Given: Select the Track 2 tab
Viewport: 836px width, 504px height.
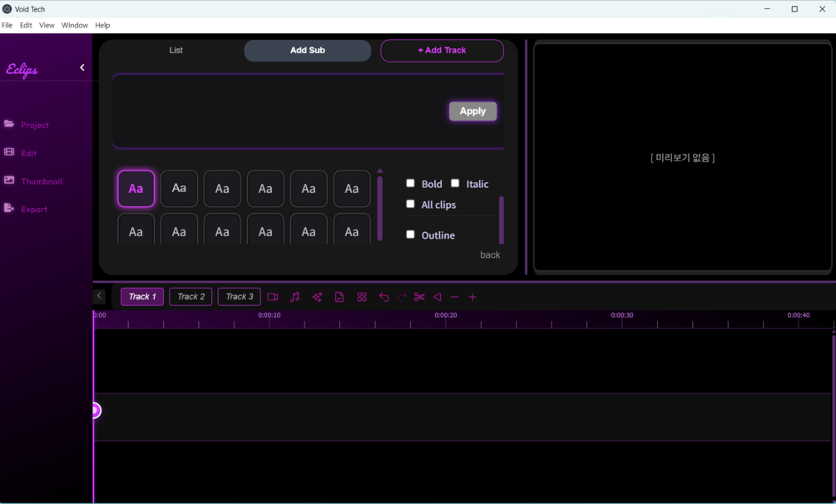Looking at the screenshot, I should point(190,297).
